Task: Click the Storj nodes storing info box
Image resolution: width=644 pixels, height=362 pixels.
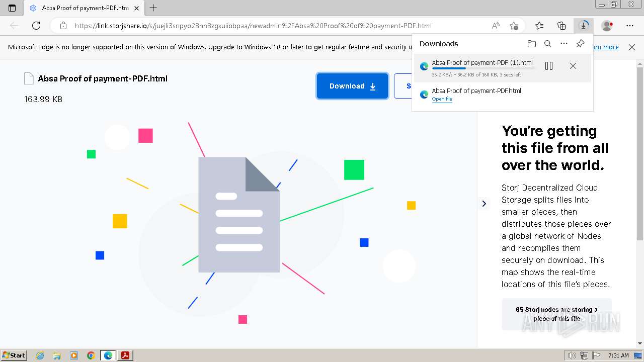Action: [556, 314]
